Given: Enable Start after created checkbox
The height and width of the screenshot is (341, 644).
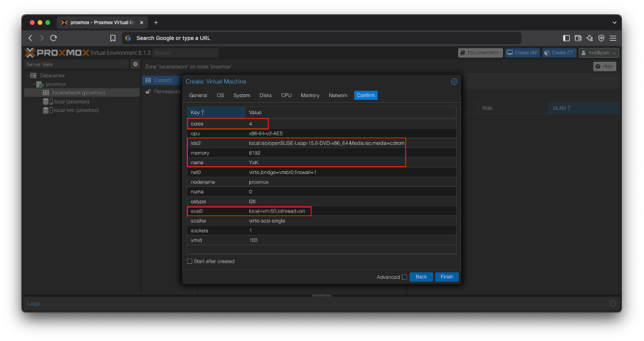Looking at the screenshot, I should (x=189, y=261).
